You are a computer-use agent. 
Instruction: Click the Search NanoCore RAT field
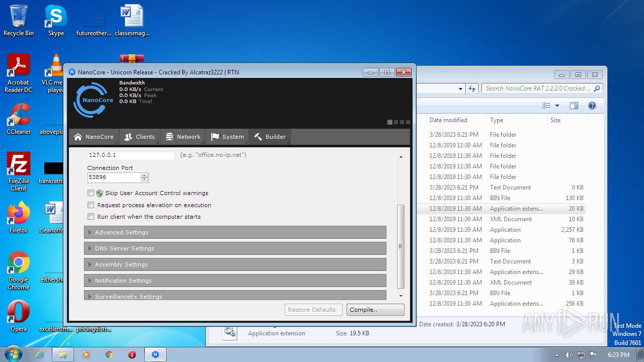[542, 88]
